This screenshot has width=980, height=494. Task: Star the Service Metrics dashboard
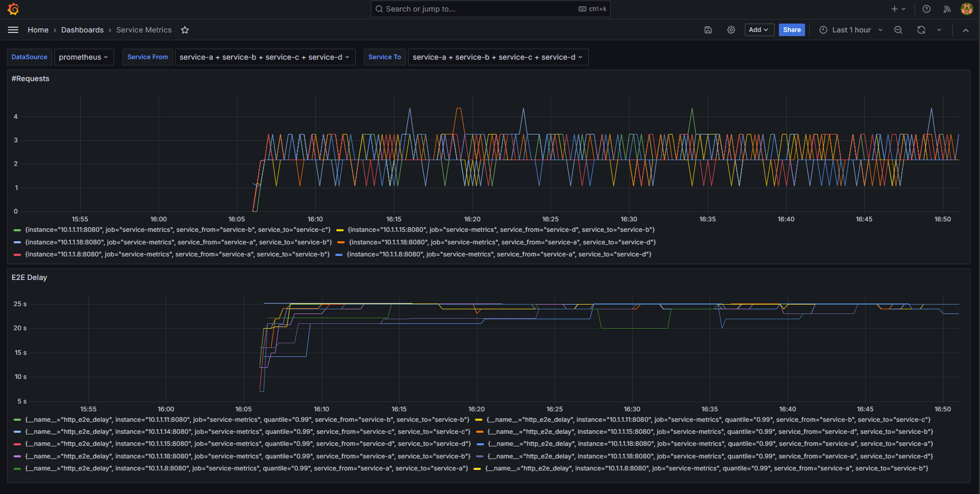185,30
